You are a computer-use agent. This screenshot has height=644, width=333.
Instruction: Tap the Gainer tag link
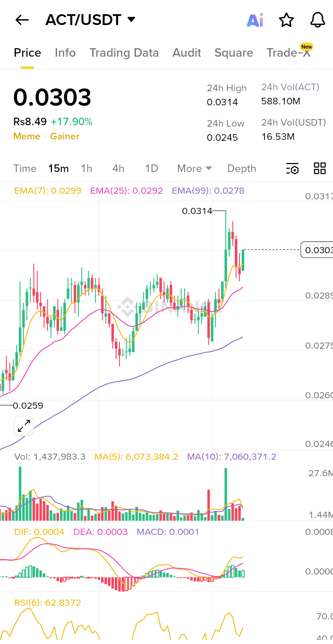click(65, 137)
